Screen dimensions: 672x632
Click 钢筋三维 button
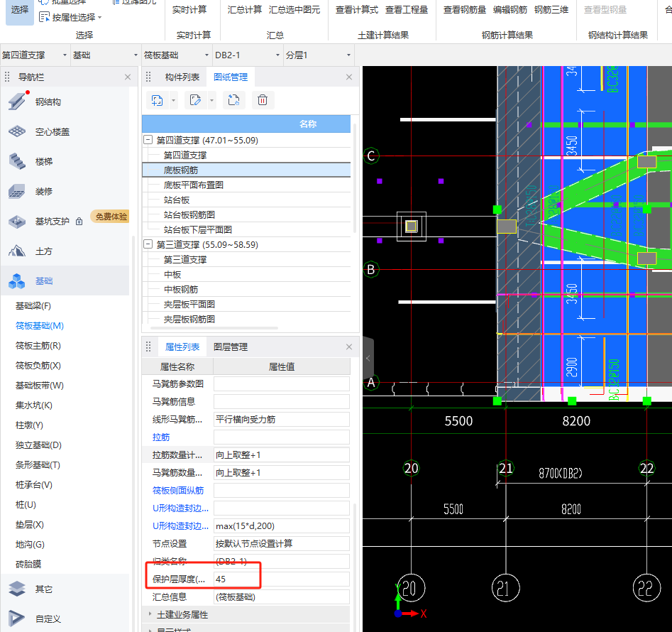tap(551, 10)
